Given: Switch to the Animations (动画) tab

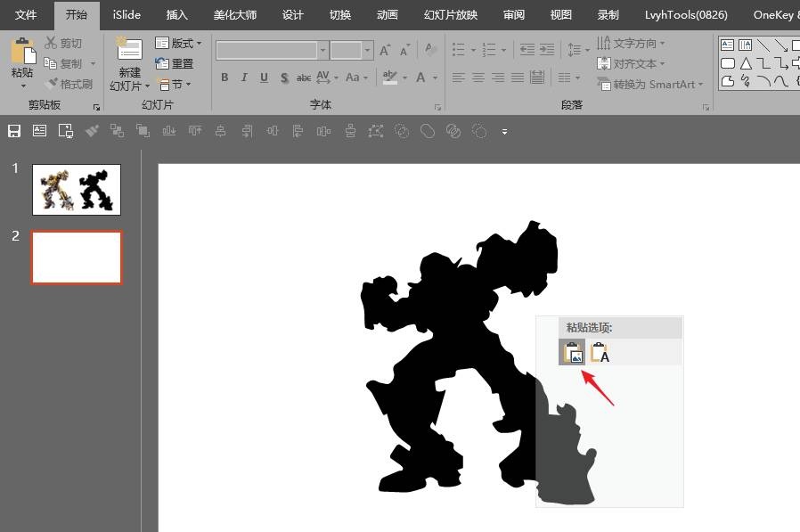Looking at the screenshot, I should 388,15.
